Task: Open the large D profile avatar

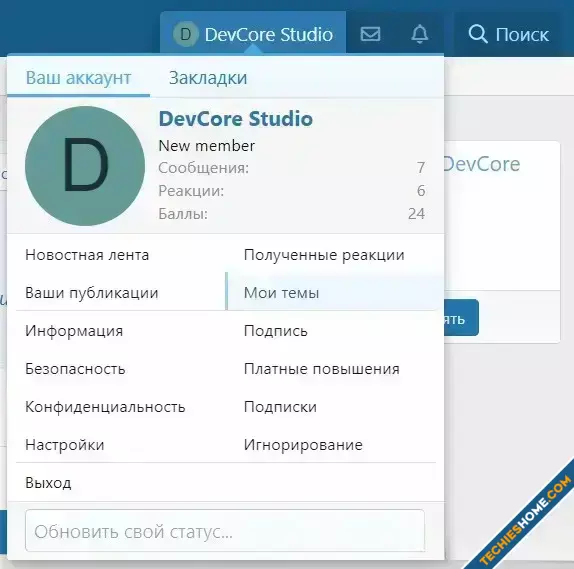Action: click(x=85, y=166)
